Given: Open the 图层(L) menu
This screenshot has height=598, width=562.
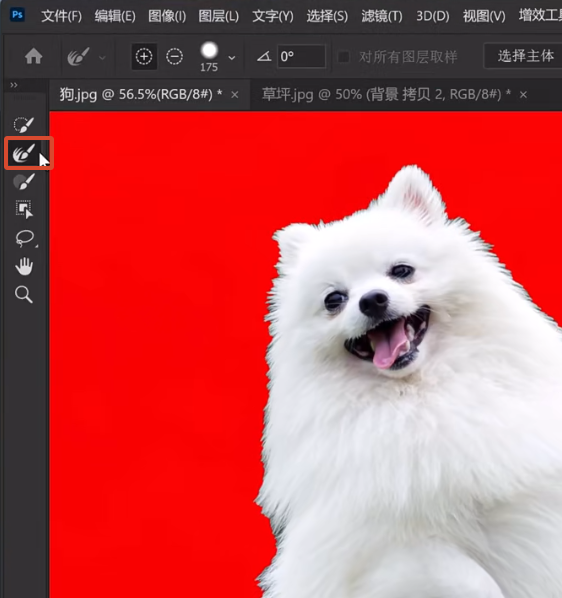Looking at the screenshot, I should [x=218, y=16].
